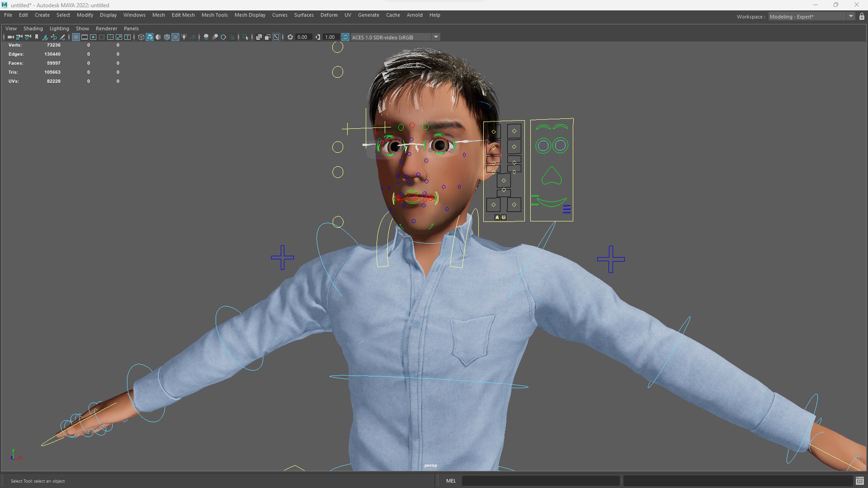Viewport: 868px width, 488px height.
Task: Open the Mesh Tools menu
Action: [x=214, y=15]
